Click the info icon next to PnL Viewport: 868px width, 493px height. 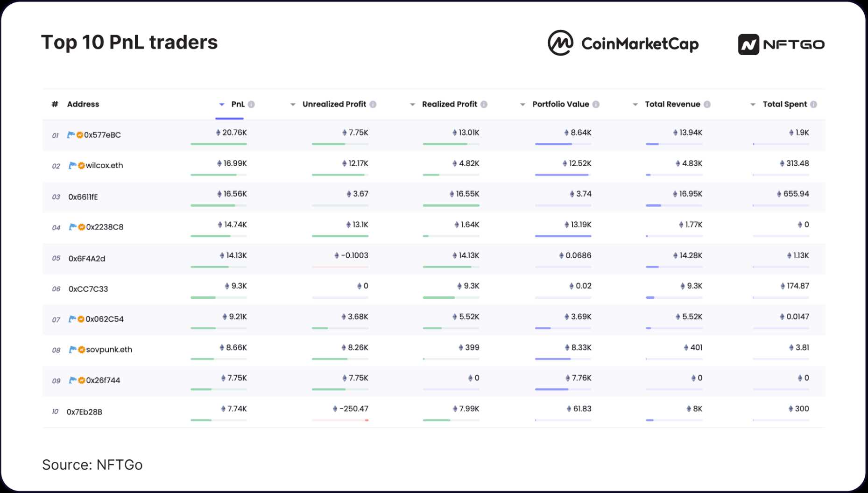click(251, 104)
